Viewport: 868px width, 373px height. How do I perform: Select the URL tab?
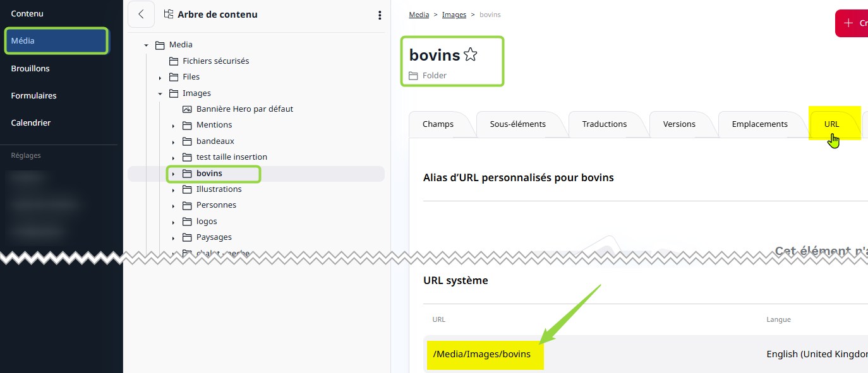(x=832, y=124)
